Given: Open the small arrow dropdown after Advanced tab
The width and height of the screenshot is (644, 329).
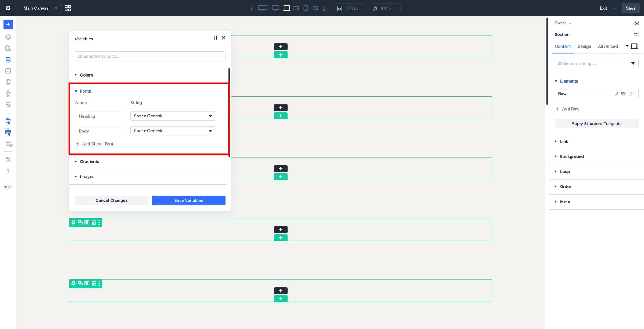Looking at the screenshot, I should (x=627, y=46).
